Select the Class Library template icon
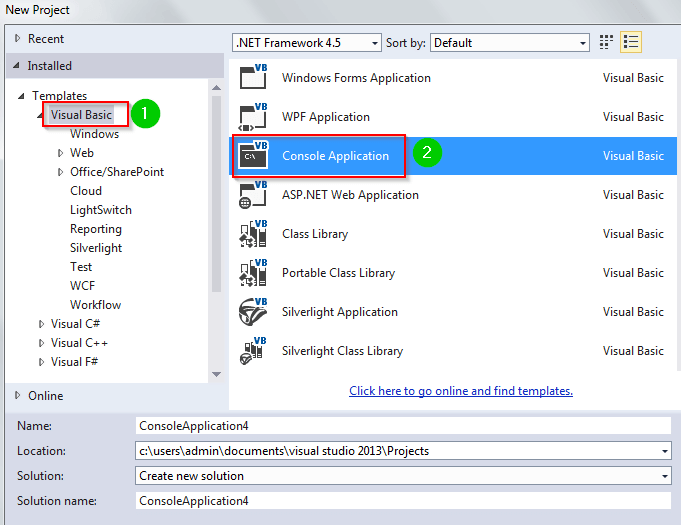681x525 pixels. (x=252, y=234)
